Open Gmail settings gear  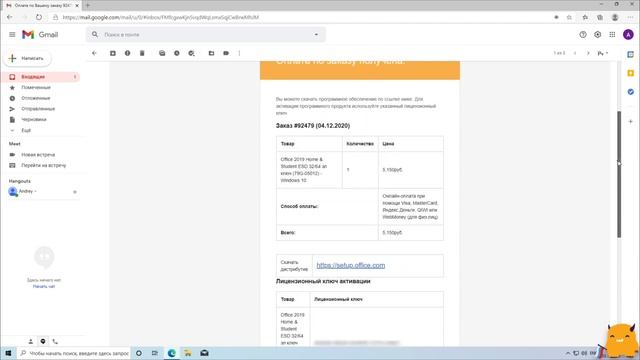coord(598,35)
